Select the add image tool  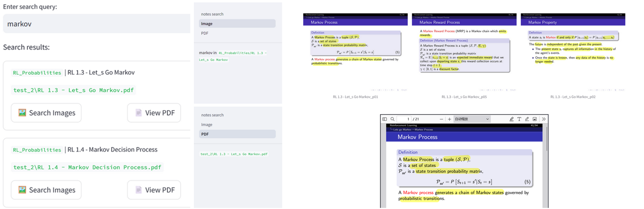click(x=535, y=119)
